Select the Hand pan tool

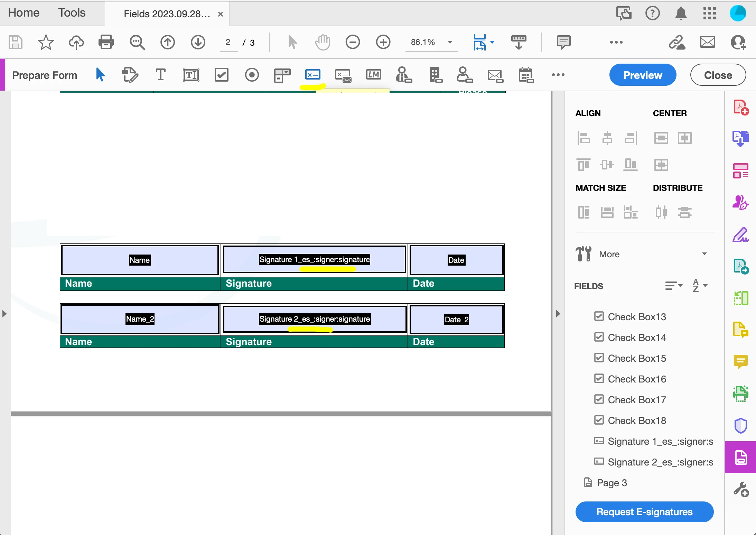click(x=322, y=42)
